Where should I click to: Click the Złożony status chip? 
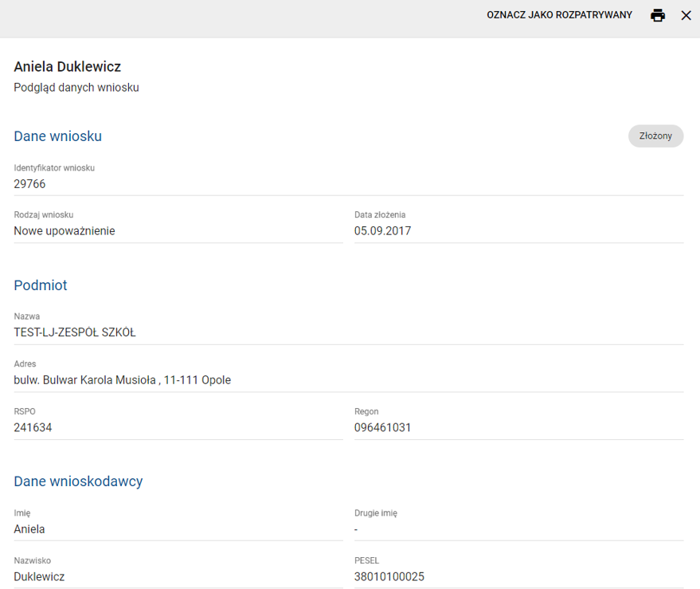pos(655,136)
